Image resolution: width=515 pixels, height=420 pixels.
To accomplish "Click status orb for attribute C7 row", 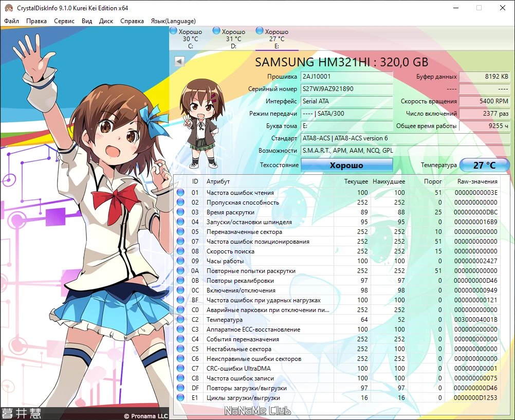I will point(180,369).
